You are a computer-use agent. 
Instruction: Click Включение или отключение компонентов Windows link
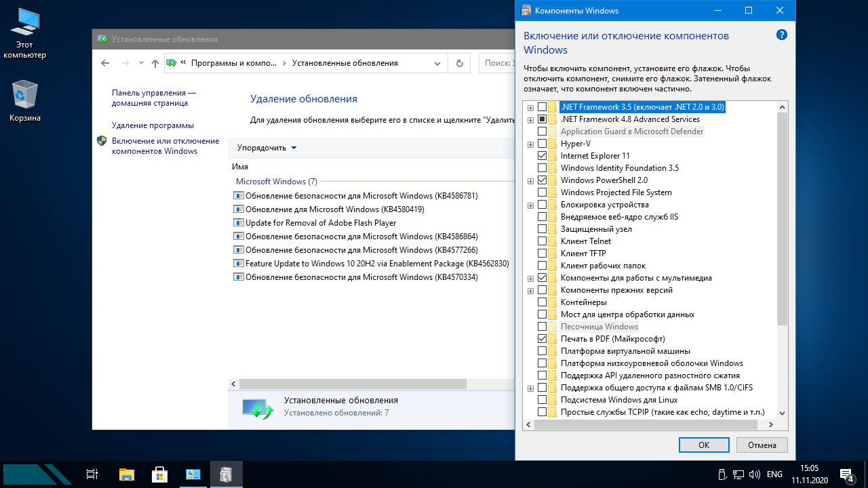(165, 146)
